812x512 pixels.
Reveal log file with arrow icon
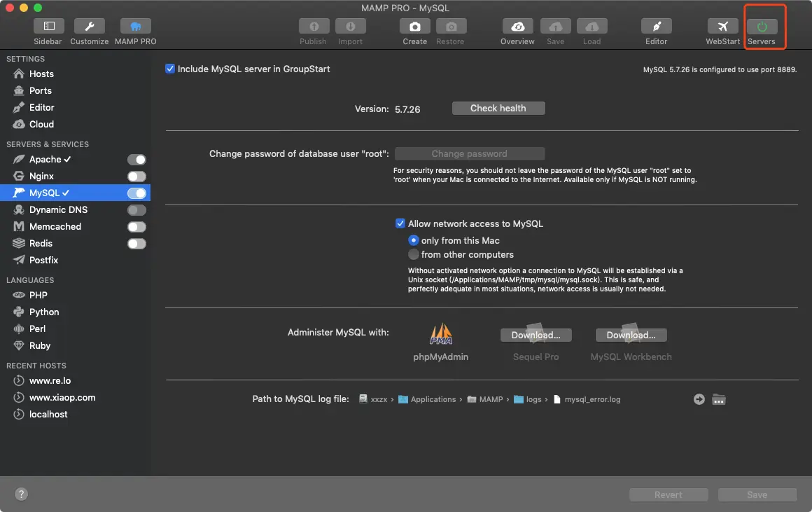pyautogui.click(x=699, y=399)
